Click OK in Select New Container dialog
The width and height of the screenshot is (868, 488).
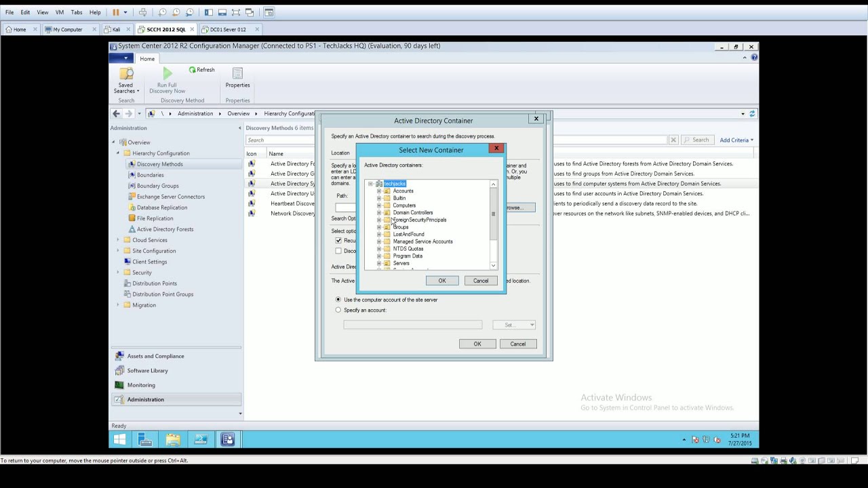(x=442, y=281)
